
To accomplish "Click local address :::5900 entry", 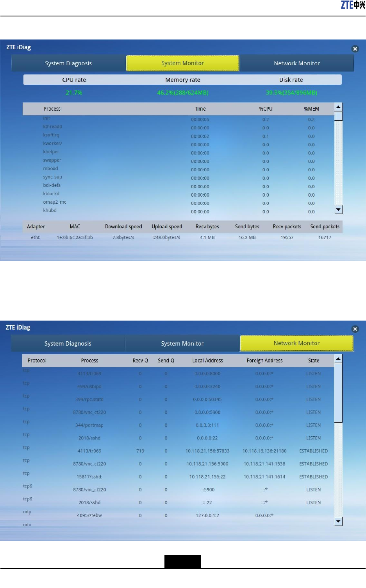I will pyautogui.click(x=207, y=489).
